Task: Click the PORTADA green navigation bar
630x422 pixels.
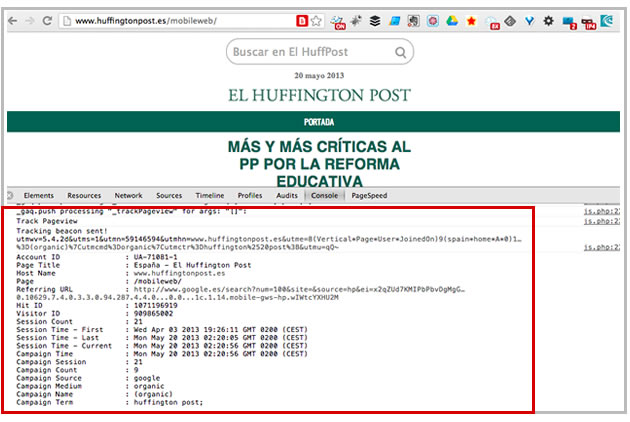Action: pyautogui.click(x=318, y=122)
